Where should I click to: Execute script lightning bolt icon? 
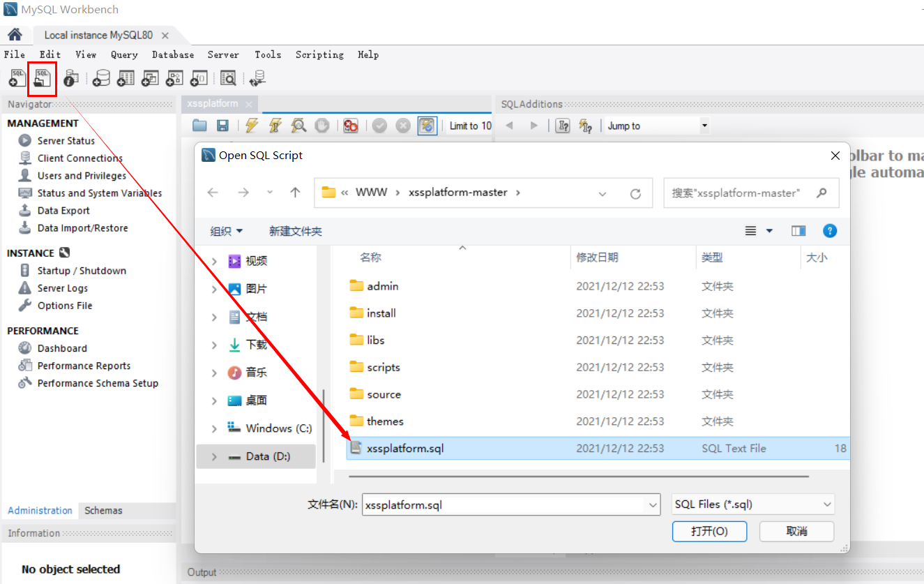(x=251, y=126)
